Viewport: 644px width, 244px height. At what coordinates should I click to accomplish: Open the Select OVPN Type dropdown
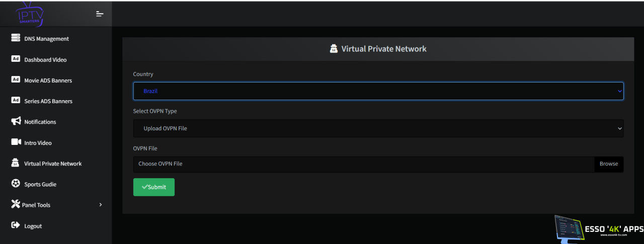coord(378,128)
